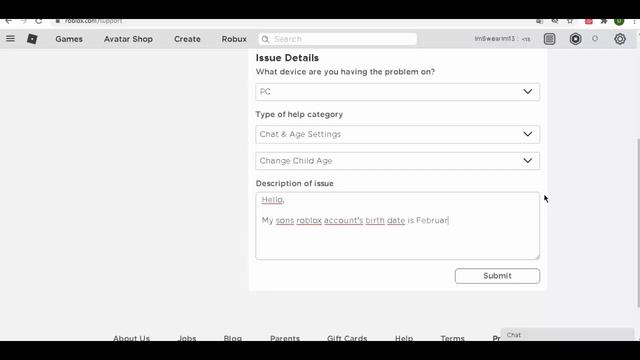Open the About Us footer link

131,338
